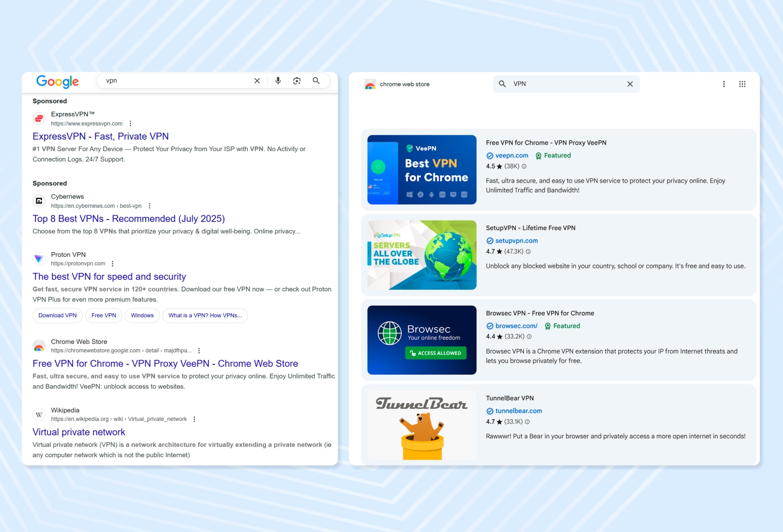The width and height of the screenshot is (783, 532).
Task: Click the Cybernews favicon
Action: click(x=39, y=201)
